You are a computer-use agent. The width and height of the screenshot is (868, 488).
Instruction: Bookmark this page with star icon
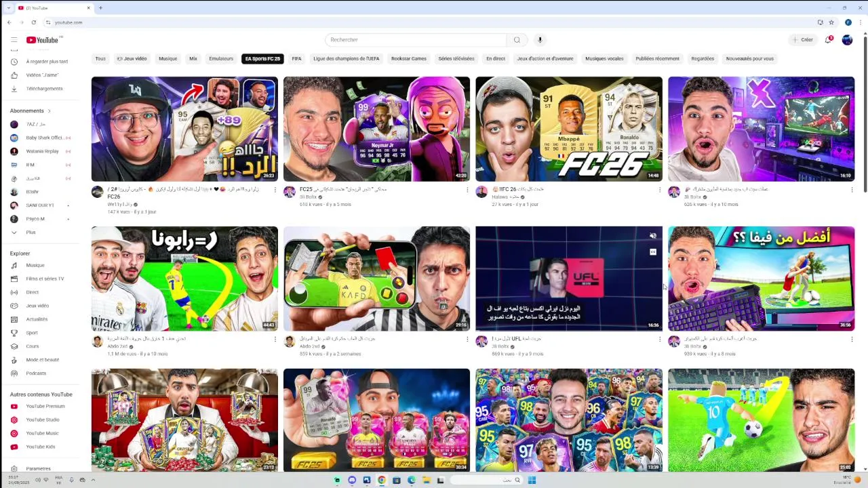tap(831, 22)
